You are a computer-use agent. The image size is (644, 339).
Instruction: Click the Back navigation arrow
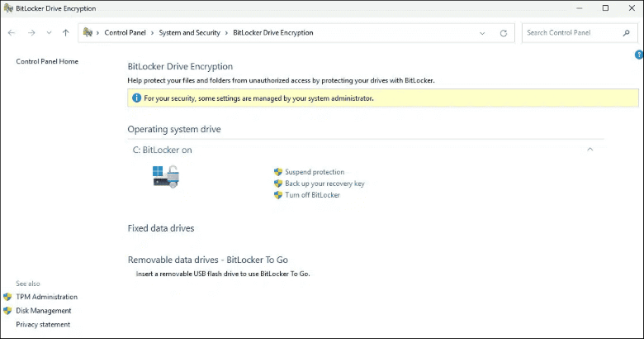coord(11,33)
